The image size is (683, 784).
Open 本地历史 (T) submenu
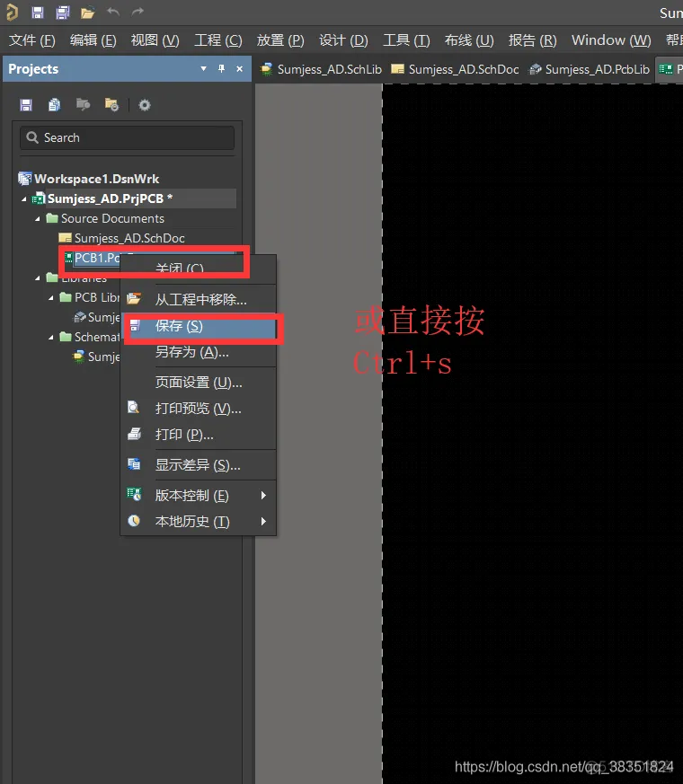click(x=199, y=522)
